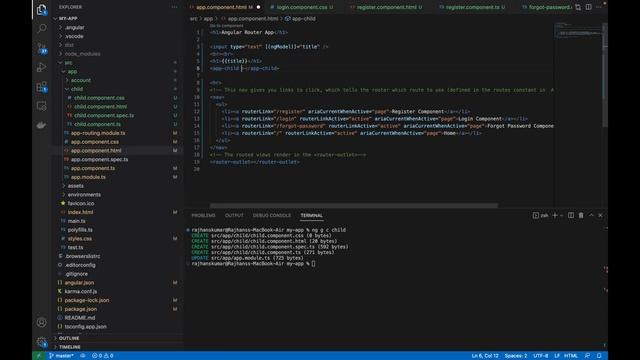This screenshot has height=360, width=640.
Task: Open the PROBLEMS panel tab
Action: tap(203, 216)
